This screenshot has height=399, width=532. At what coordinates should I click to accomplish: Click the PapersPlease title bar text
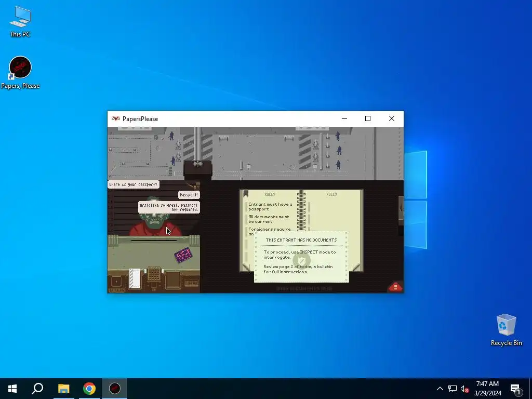[140, 119]
